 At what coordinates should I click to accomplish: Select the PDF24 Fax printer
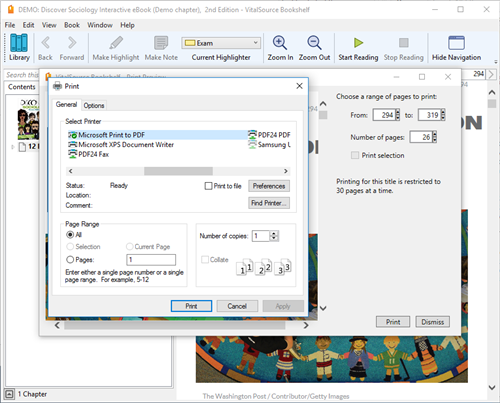click(89, 154)
